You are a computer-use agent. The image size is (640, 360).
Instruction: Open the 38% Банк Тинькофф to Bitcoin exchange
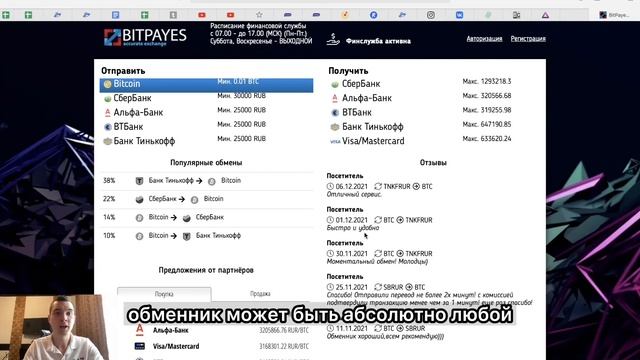pyautogui.click(x=206, y=181)
